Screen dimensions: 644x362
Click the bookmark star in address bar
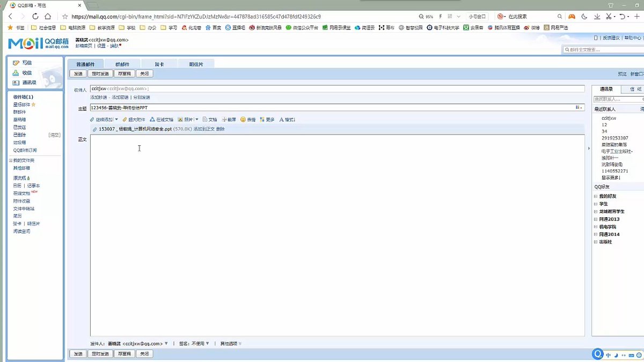pos(65,17)
